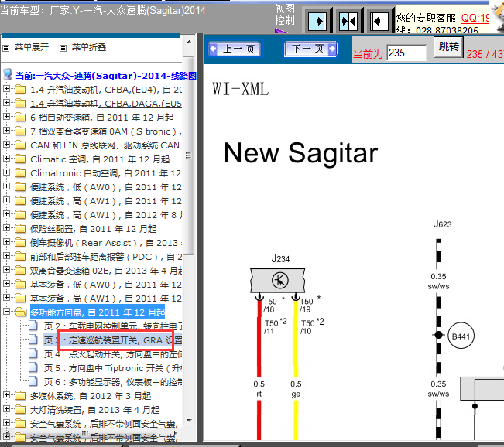Click the folder icon of 6 档自动变速箱
Screen dimensions: 504x447
pos(20,118)
